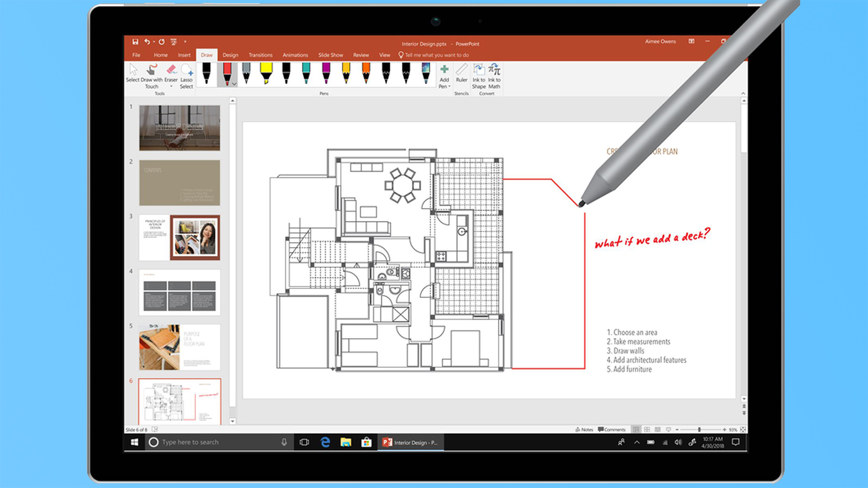This screenshot has height=488, width=868.
Task: Select slide 1 Interior Design thumbnail
Action: click(179, 128)
